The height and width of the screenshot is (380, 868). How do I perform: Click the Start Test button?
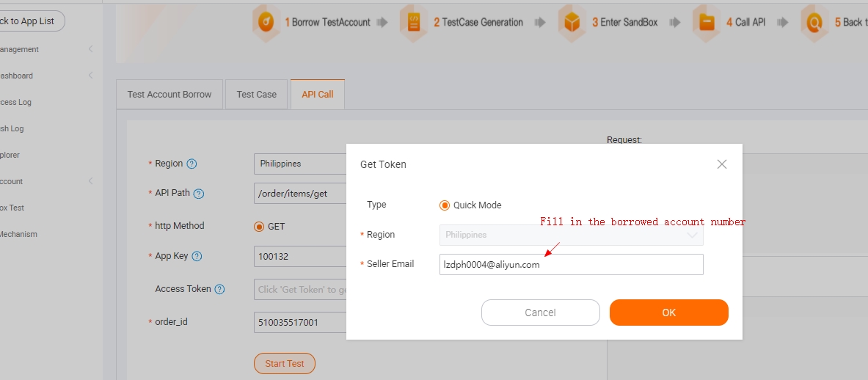click(x=285, y=364)
